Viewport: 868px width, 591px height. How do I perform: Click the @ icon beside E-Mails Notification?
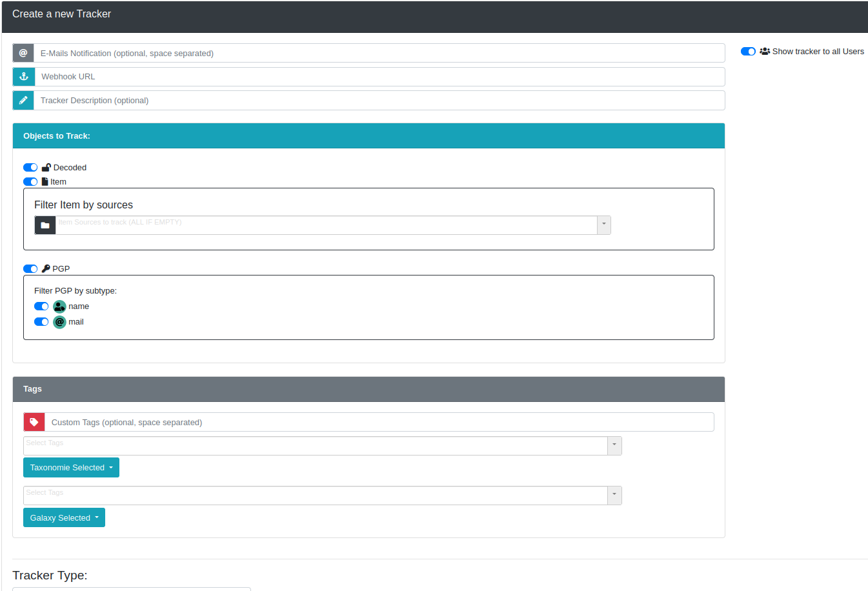[23, 53]
